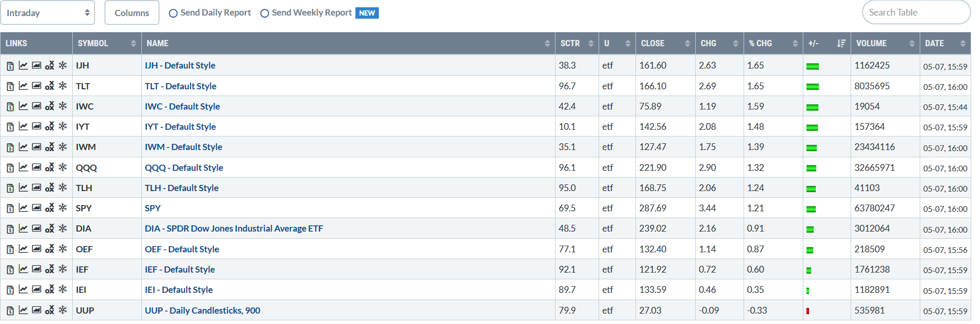980x324 pixels.
Task: Open the gallery view icon for IWC
Action: click(x=36, y=106)
